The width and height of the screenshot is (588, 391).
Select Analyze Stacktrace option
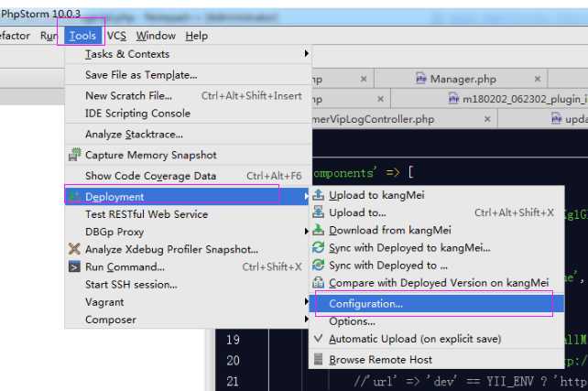pos(189,135)
